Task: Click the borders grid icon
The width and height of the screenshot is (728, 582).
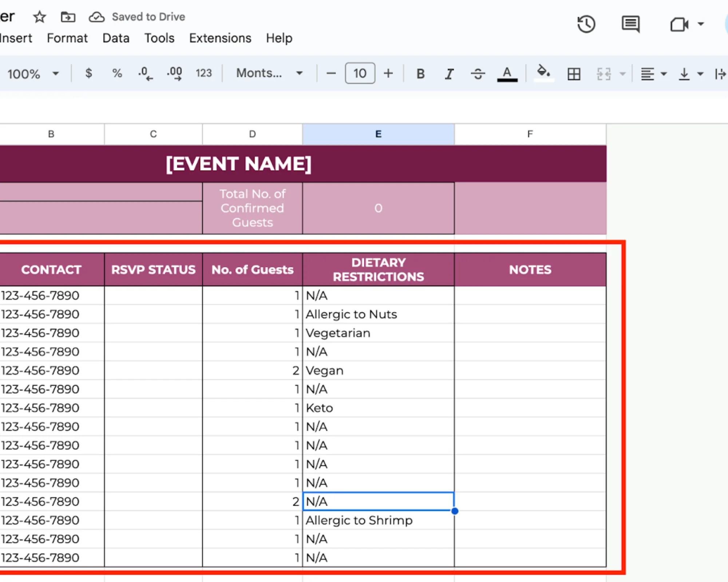Action: [x=574, y=74]
